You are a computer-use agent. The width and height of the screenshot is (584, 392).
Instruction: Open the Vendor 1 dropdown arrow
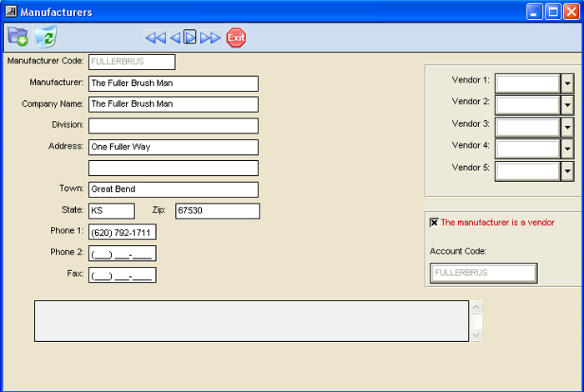tap(567, 83)
